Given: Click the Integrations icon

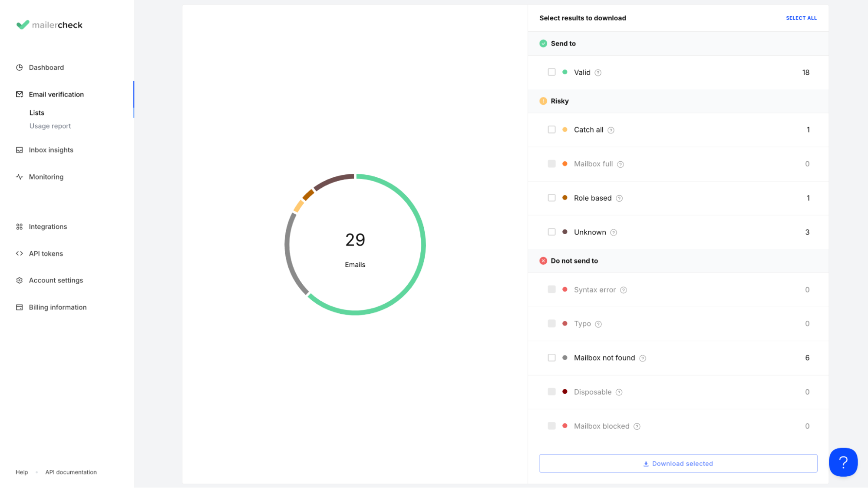Looking at the screenshot, I should (x=20, y=227).
